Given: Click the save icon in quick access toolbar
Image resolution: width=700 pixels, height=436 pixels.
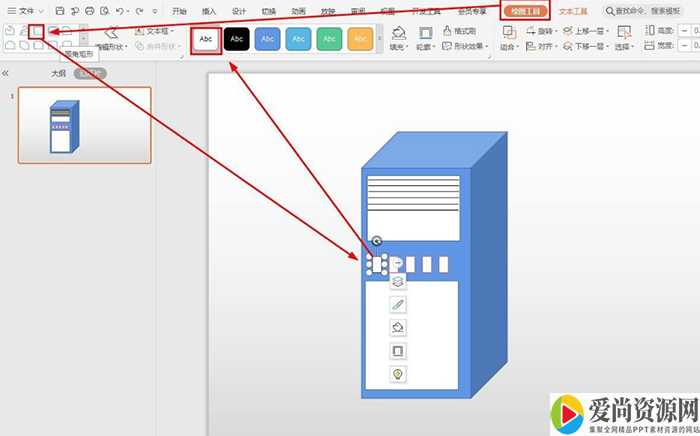Looking at the screenshot, I should [60, 10].
